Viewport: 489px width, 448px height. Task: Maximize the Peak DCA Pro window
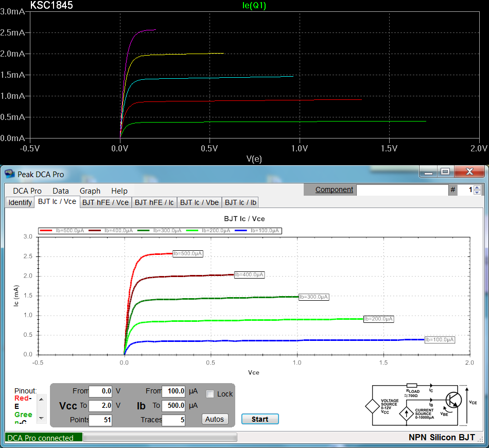click(445, 171)
